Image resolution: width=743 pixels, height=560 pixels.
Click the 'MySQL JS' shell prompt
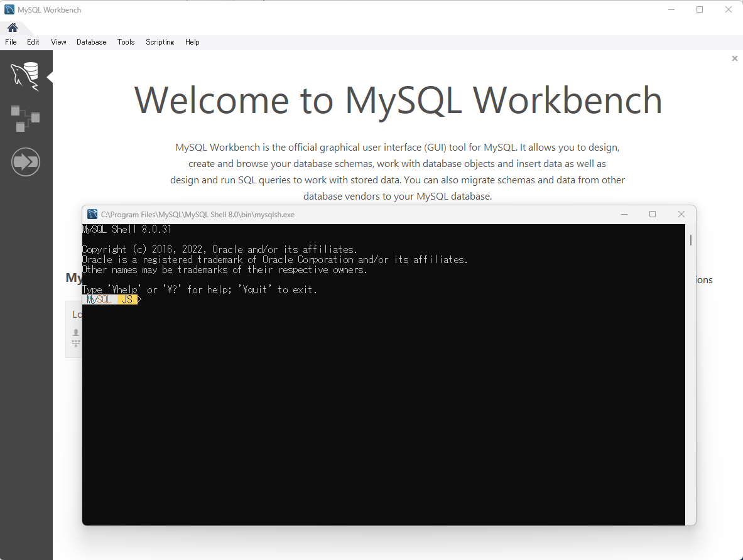point(112,299)
